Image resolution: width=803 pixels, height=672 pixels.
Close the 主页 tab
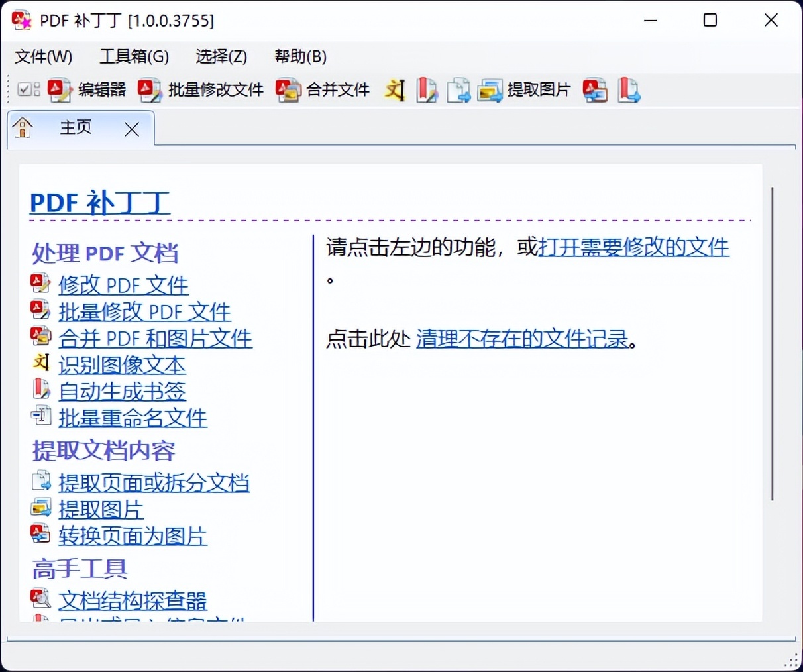[131, 129]
